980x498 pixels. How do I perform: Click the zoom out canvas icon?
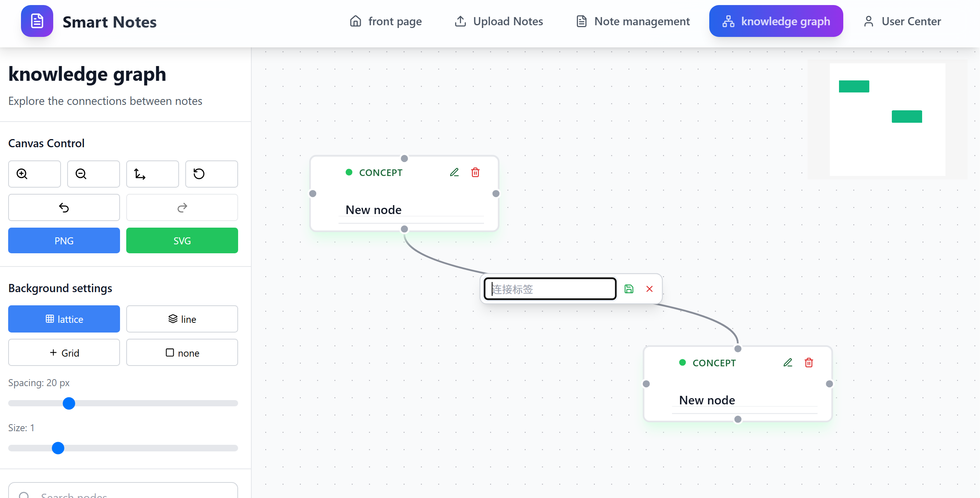point(93,174)
